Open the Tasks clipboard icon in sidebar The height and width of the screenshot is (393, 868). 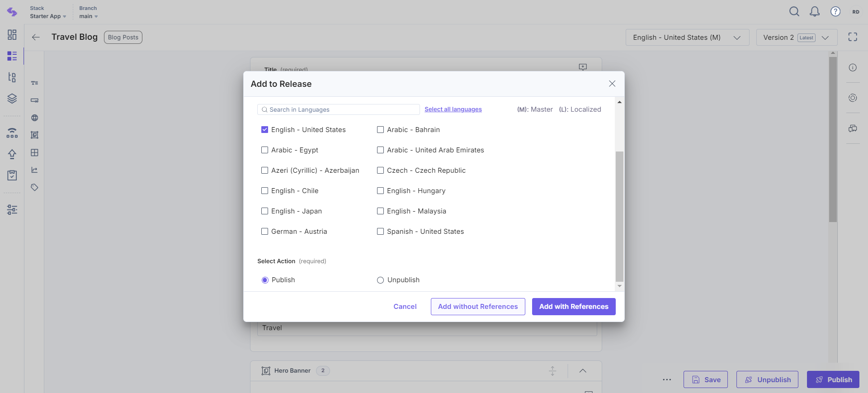click(x=12, y=175)
